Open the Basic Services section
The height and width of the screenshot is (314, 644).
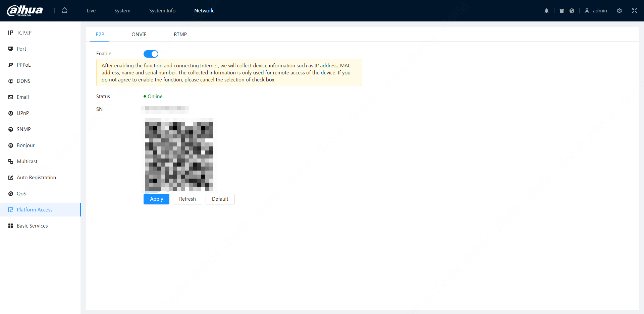(32, 226)
